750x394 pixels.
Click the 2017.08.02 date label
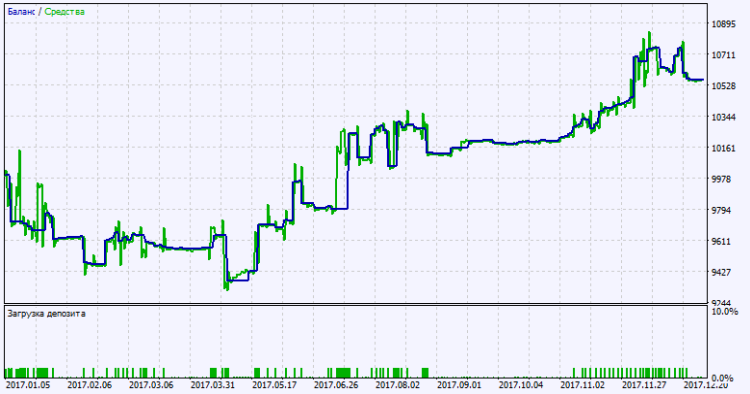(397, 385)
